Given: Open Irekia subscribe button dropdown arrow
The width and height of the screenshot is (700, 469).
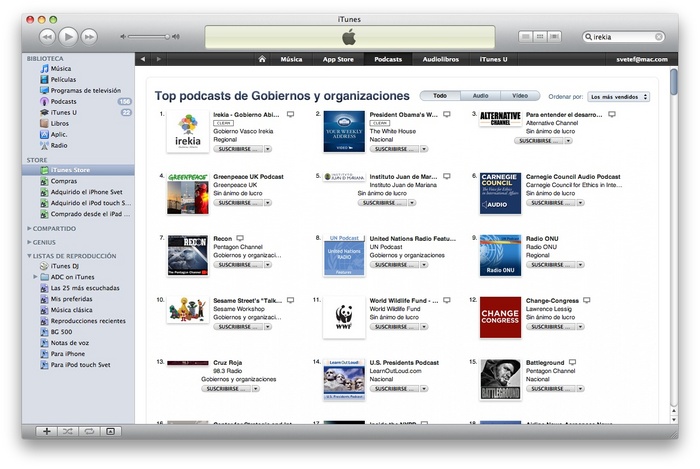Looking at the screenshot, I should coord(268,149).
